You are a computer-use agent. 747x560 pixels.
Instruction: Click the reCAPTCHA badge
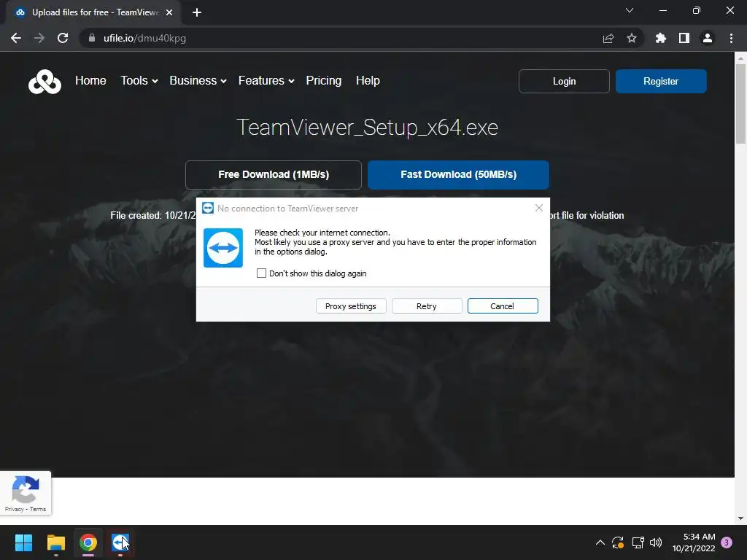[26, 493]
